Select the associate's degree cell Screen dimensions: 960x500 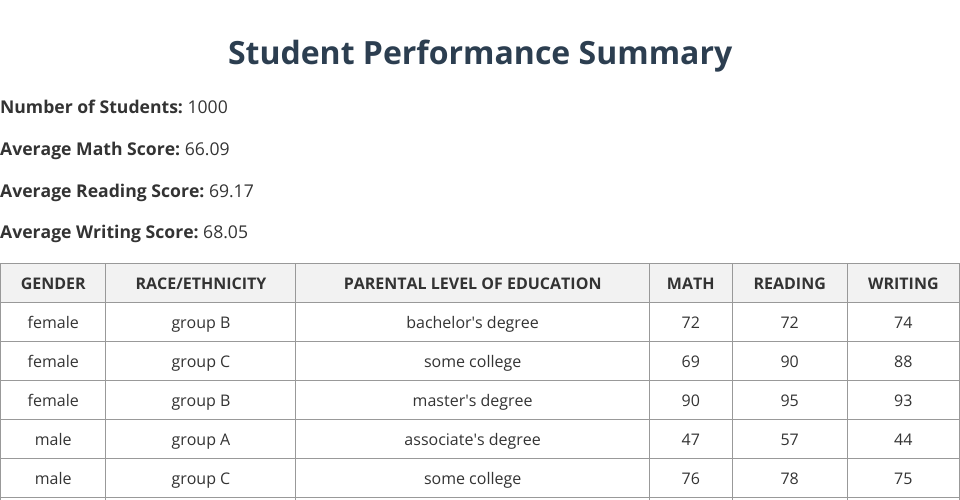tap(472, 439)
